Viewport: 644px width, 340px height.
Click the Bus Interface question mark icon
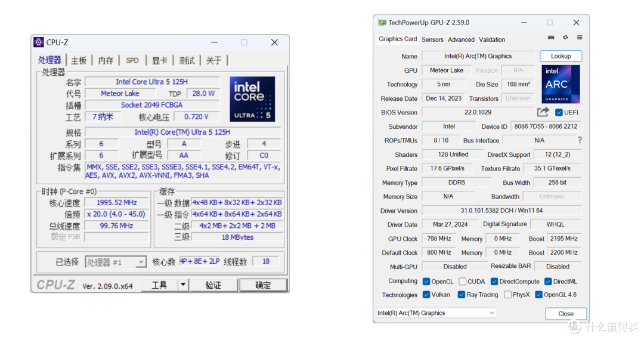click(x=580, y=140)
